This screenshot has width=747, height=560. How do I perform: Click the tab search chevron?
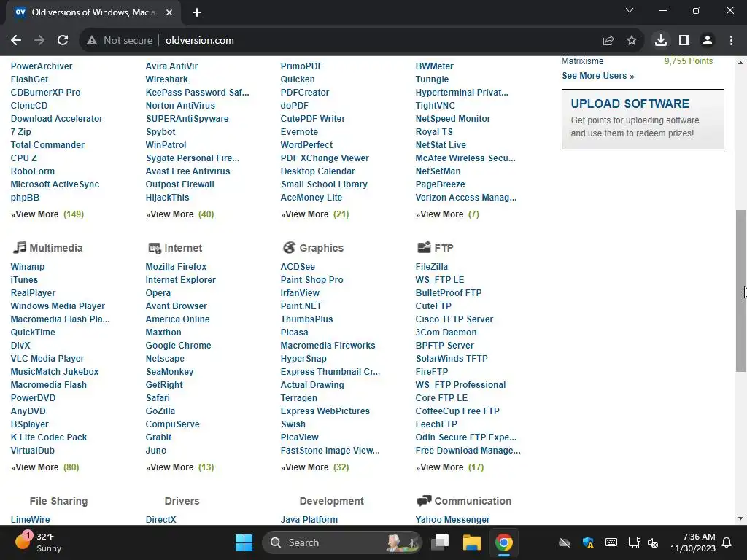click(x=630, y=10)
